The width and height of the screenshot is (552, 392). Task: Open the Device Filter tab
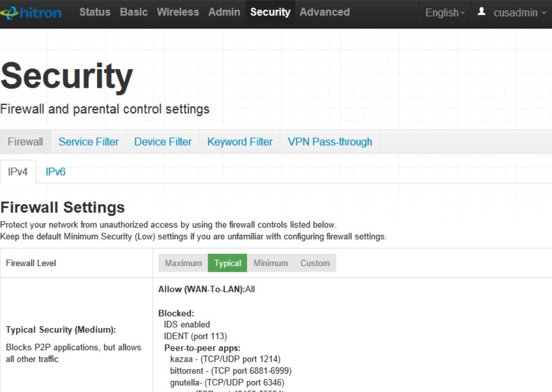163,142
